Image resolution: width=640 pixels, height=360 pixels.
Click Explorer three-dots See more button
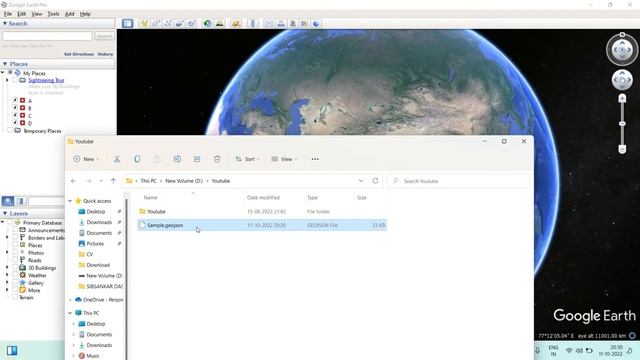(315, 159)
